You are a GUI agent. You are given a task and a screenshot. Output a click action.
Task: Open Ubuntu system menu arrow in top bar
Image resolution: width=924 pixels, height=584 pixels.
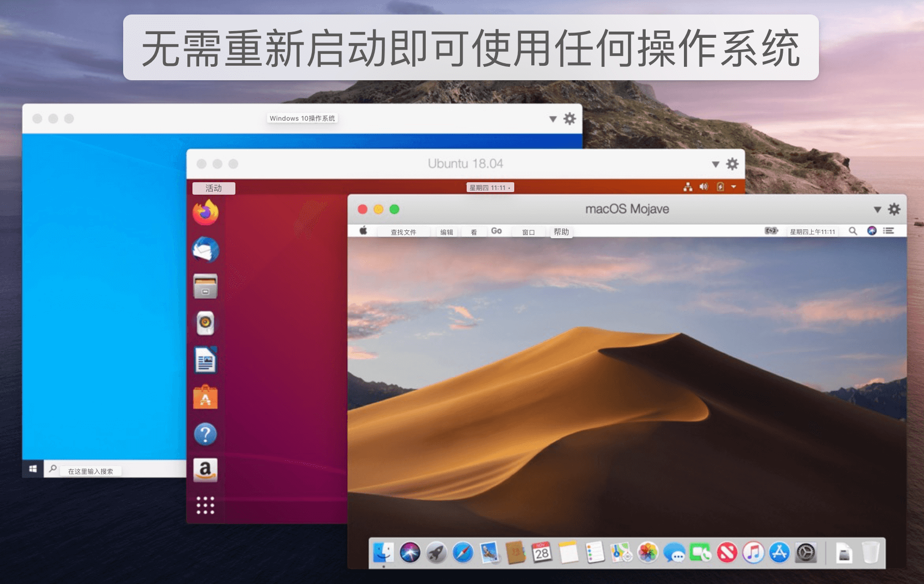point(734,187)
